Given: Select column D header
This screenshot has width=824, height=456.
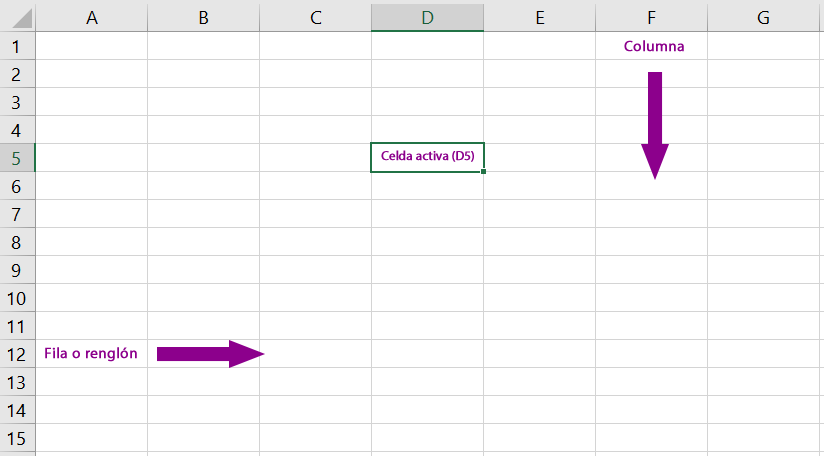Looking at the screenshot, I should click(x=427, y=18).
